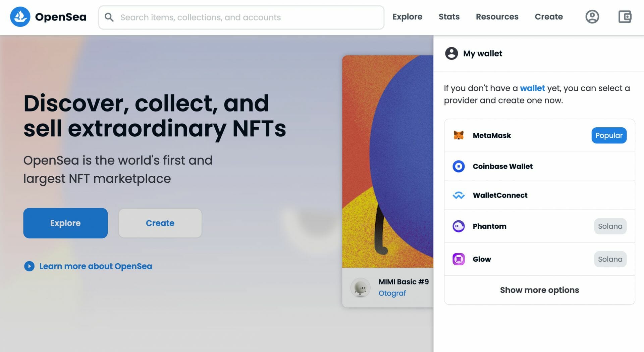Open Learn more about OpenSea link
This screenshot has height=352, width=644.
point(96,266)
